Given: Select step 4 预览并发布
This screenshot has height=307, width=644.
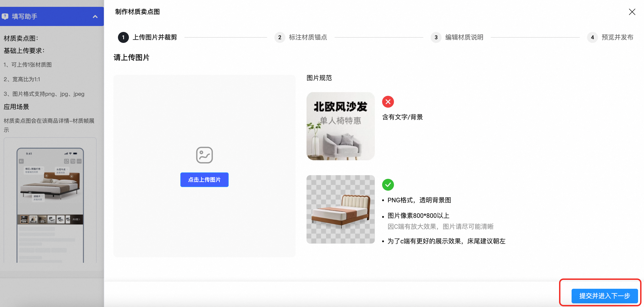Looking at the screenshot, I should tap(610, 37).
